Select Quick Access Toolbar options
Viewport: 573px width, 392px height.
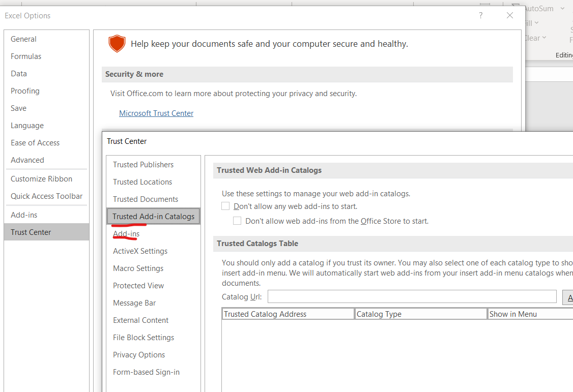pyautogui.click(x=46, y=196)
